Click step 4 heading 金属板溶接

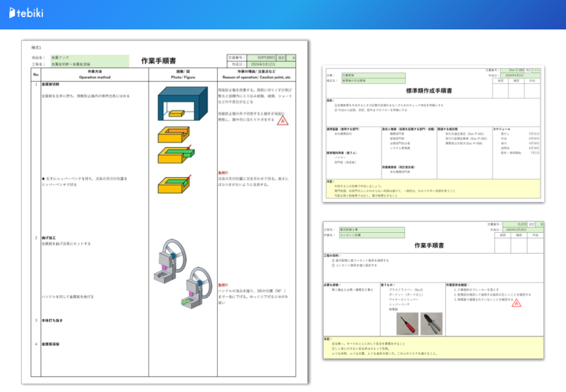[x=51, y=344]
